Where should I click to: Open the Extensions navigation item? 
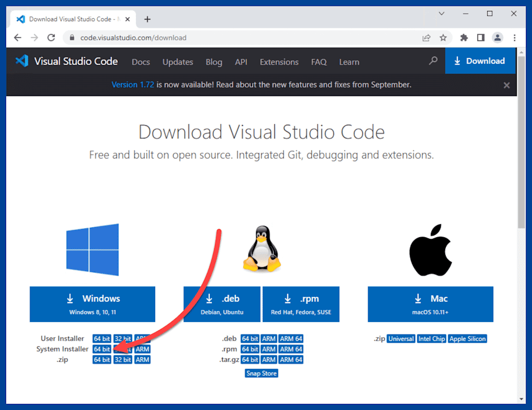(279, 62)
